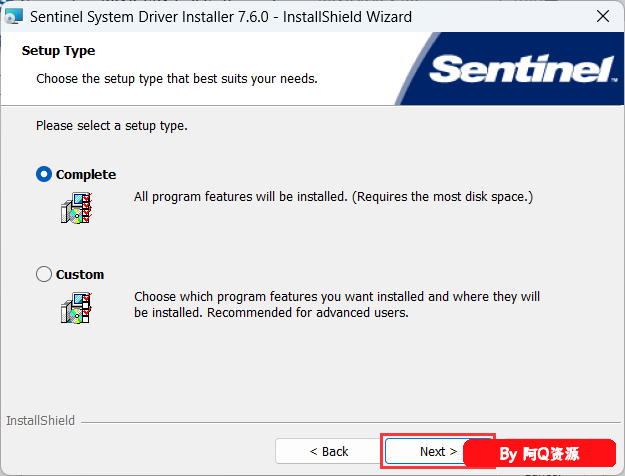The image size is (625, 476).
Task: Click the installer icon in the title bar
Action: point(14,17)
